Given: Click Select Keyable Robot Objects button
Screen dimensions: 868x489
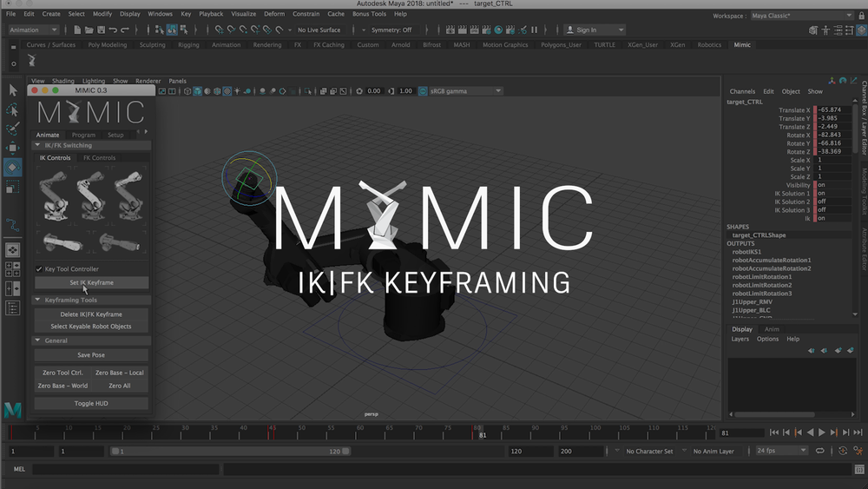Looking at the screenshot, I should pos(91,327).
